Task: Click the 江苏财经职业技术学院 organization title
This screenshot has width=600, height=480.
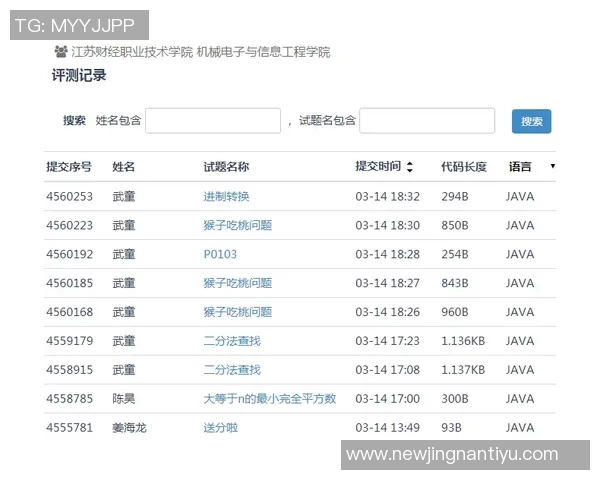Action: [132, 52]
